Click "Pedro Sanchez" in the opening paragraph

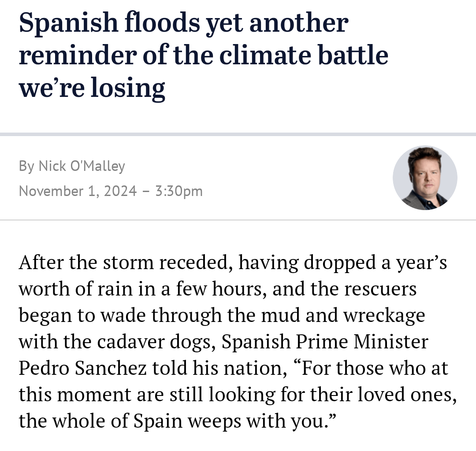[83, 368]
